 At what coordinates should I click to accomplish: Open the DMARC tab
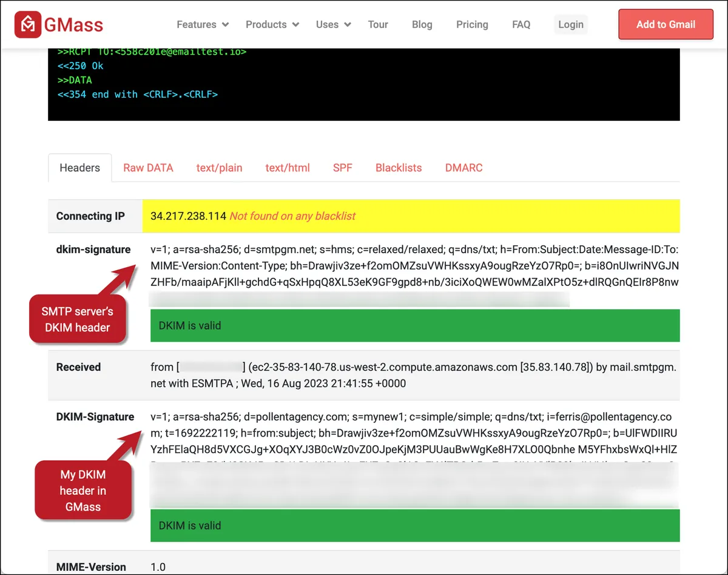pyautogui.click(x=464, y=168)
